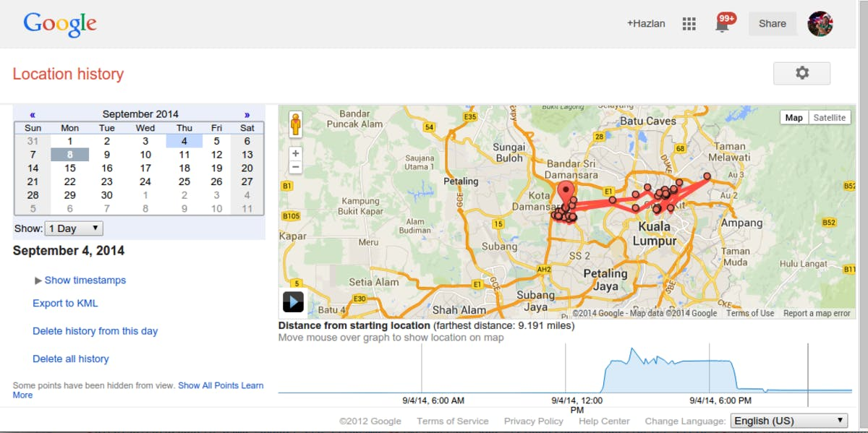
Task: Click the 9/4/14, 6:00 AM graph label
Action: click(433, 400)
